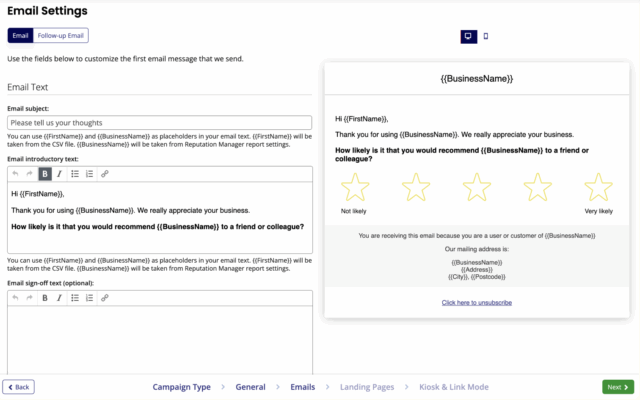The height and width of the screenshot is (400, 640).
Task: Redo in the introductory text editor toolbar
Action: (29, 174)
